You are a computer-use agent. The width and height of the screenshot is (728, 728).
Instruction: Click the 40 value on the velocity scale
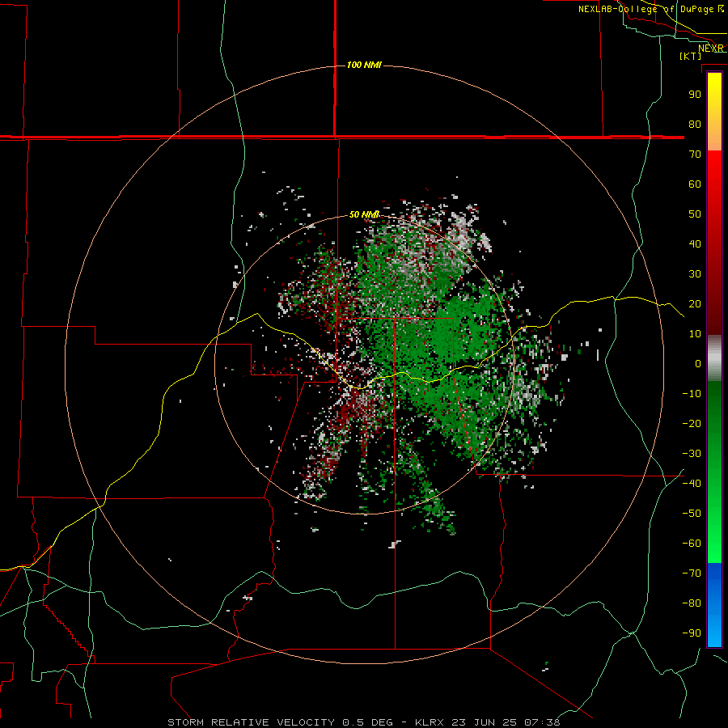coord(695,243)
